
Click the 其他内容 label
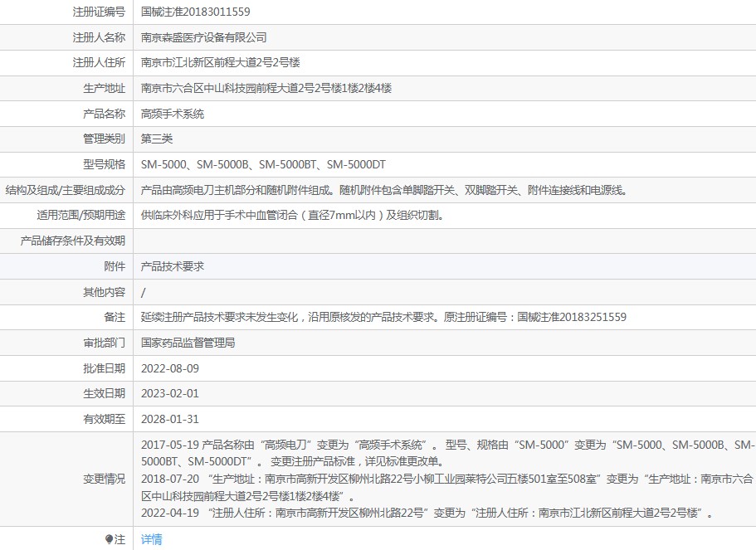pos(104,292)
